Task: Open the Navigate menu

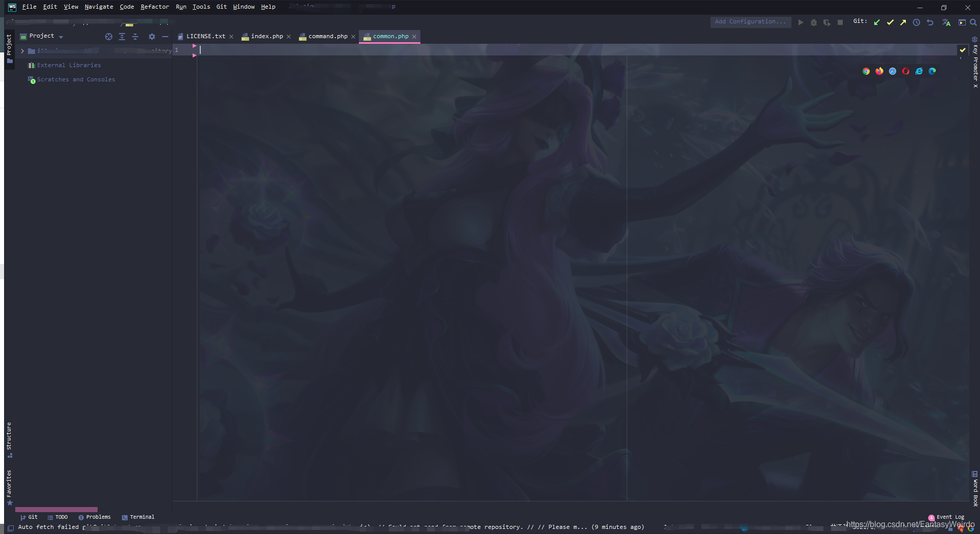Action: coord(99,7)
